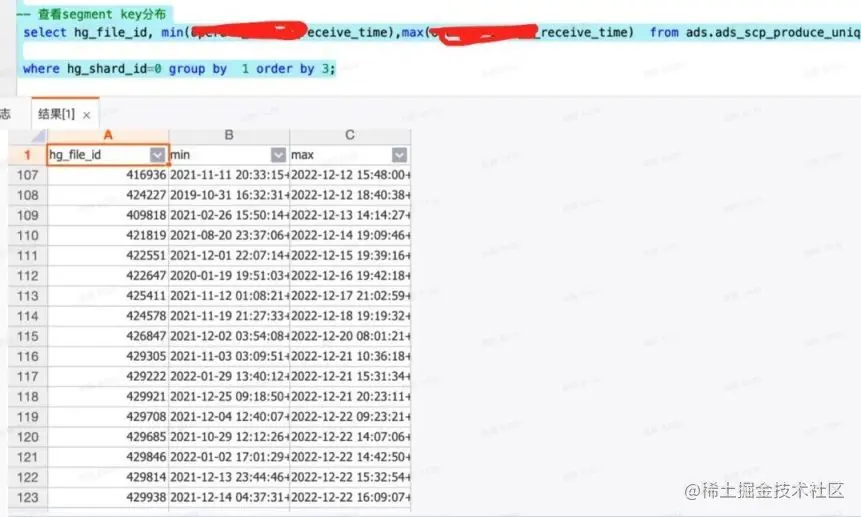861x517 pixels.
Task: Place cursor in the SQL where clause line
Action: 178,69
